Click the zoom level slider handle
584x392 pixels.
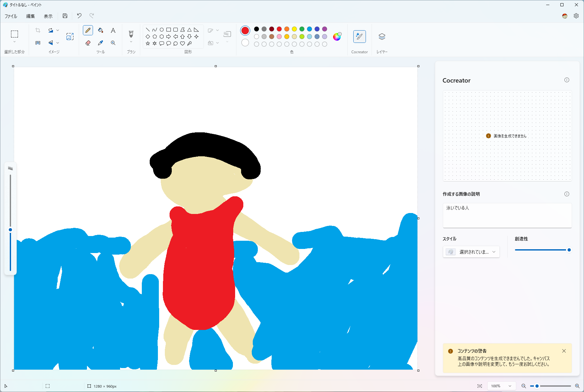pos(537,386)
